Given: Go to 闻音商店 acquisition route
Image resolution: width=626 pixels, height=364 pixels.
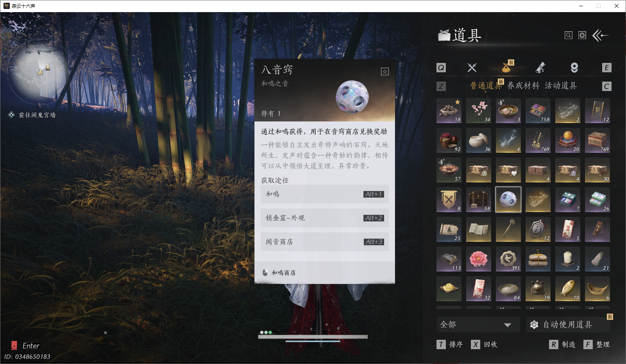Looking at the screenshot, I should point(325,242).
